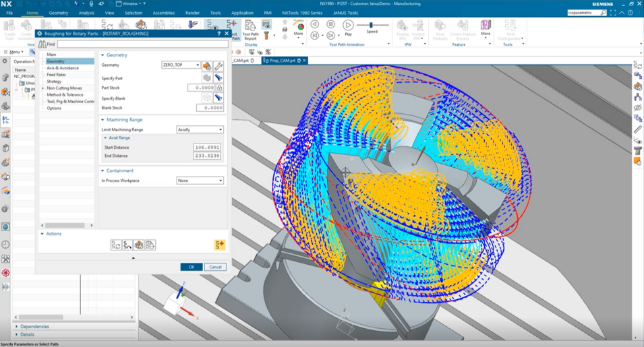Open the In Process Workpiece dropdown
Screen dimensions: 644x347
click(200, 181)
